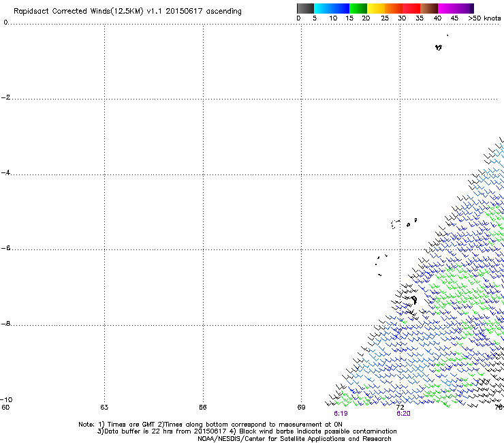Click the purple '6:20' swath time label
504x443 pixels.
(403, 414)
